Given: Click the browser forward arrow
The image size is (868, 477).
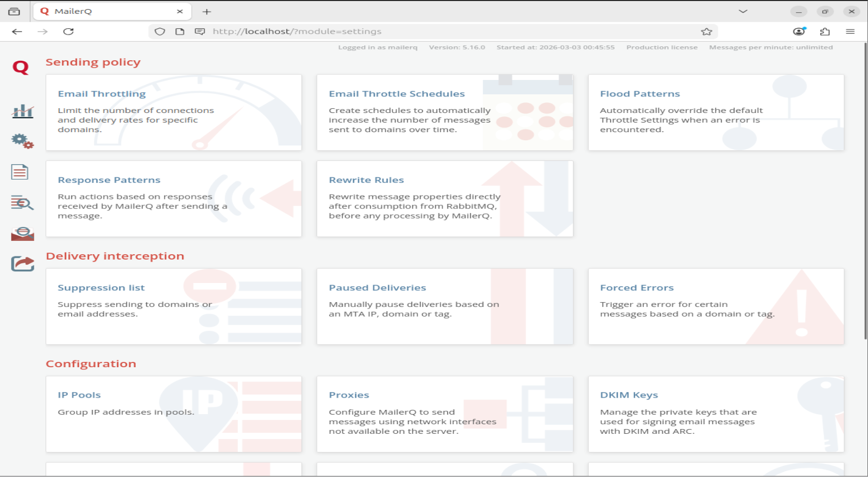Looking at the screenshot, I should point(43,31).
